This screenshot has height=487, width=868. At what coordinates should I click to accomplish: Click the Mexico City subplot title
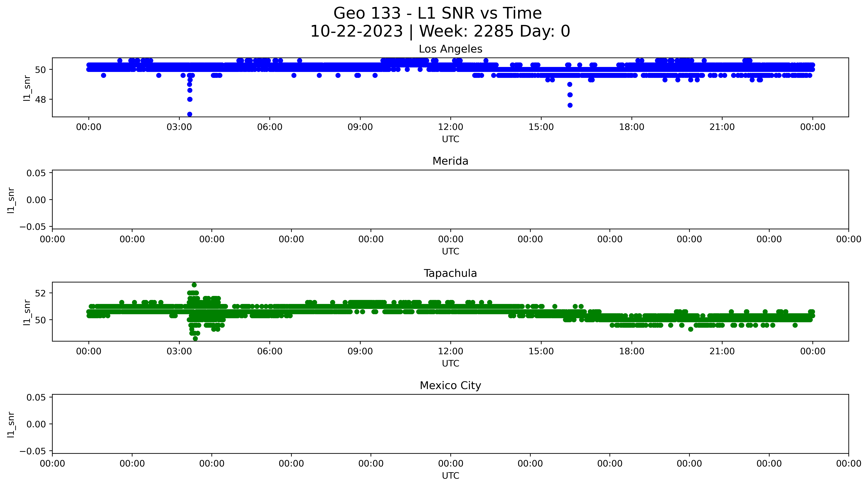450,386
